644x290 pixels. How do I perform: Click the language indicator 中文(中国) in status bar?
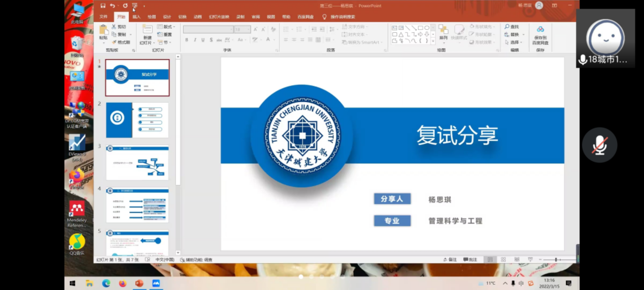pyautogui.click(x=165, y=260)
